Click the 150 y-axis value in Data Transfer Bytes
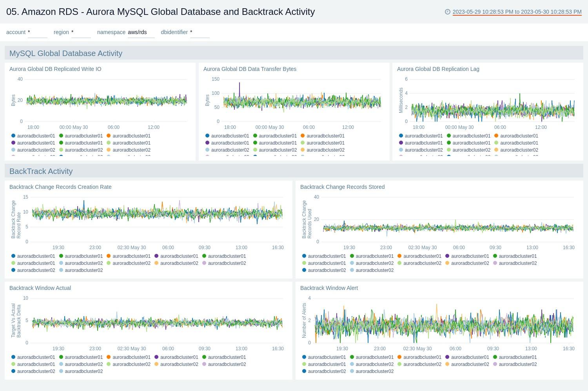The image size is (588, 391). pos(215,79)
